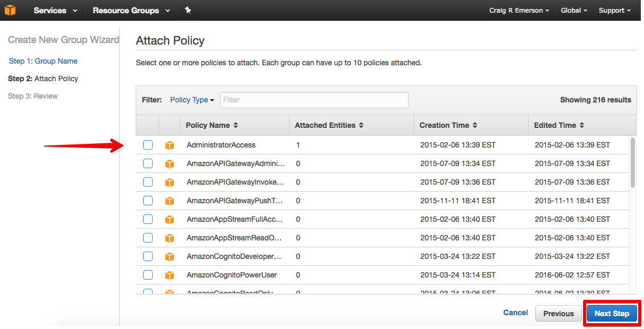Viewport: 644px width, 329px height.
Task: Click the Next Step button
Action: point(612,314)
